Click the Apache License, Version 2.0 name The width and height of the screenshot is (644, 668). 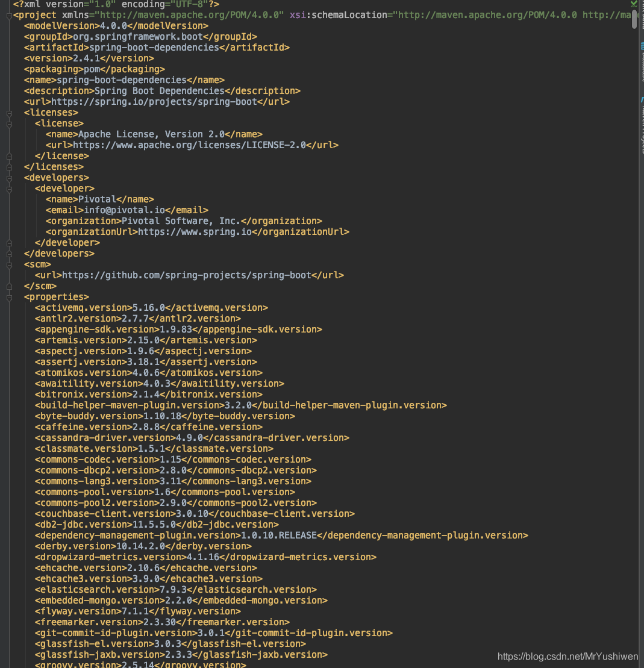point(152,134)
